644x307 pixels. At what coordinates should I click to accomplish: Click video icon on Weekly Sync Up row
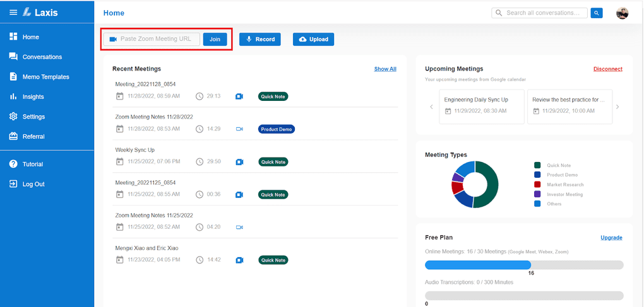[239, 162]
